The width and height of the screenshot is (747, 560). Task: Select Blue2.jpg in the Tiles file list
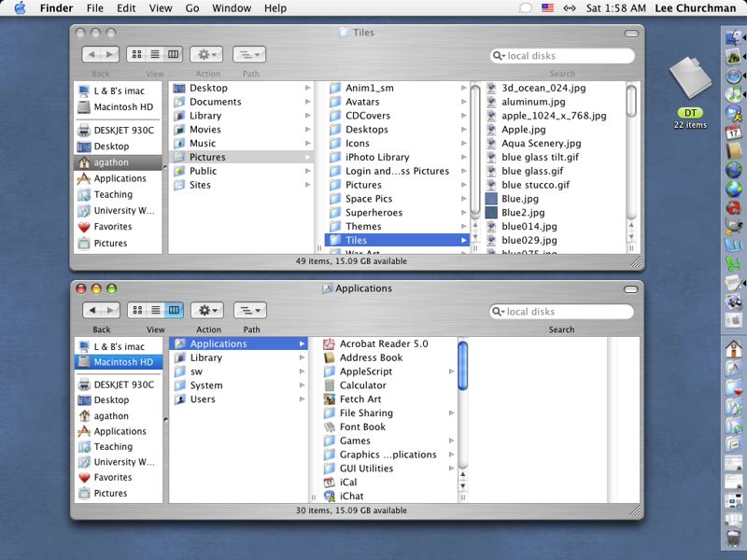[522, 213]
